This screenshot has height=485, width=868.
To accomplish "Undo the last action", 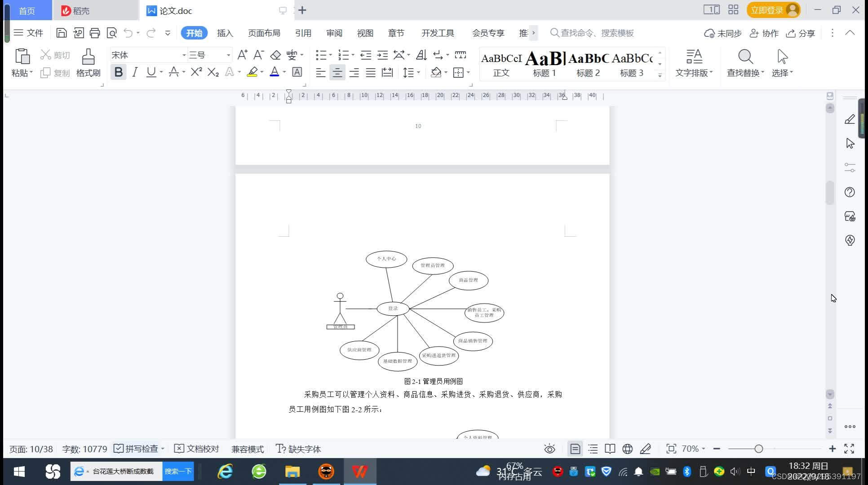I will click(x=128, y=33).
